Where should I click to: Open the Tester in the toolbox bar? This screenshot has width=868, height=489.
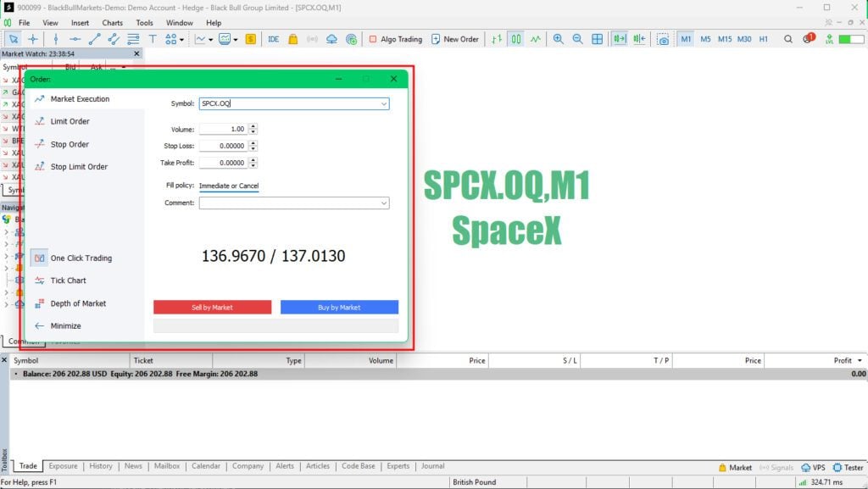click(x=848, y=468)
